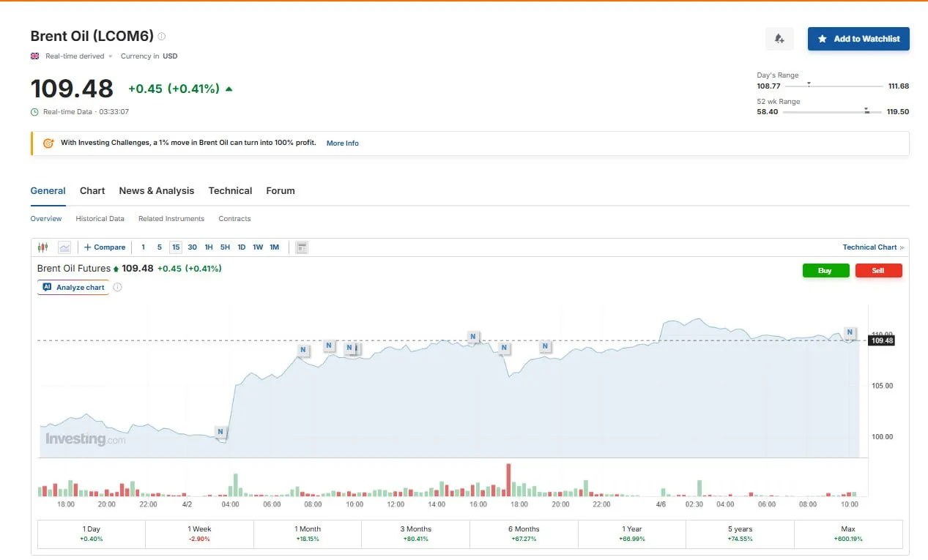Click the create alert bell icon
This screenshot has height=560, width=928.
(x=779, y=39)
